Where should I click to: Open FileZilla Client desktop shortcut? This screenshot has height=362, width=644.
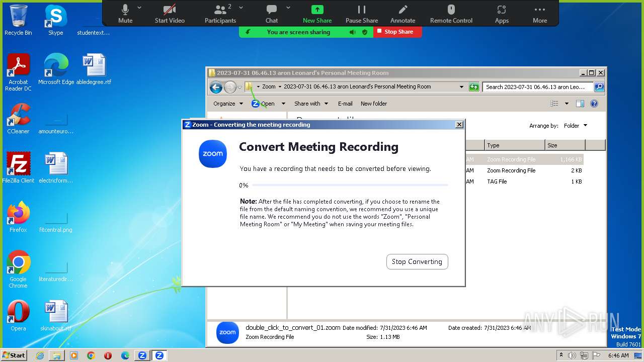18,167
